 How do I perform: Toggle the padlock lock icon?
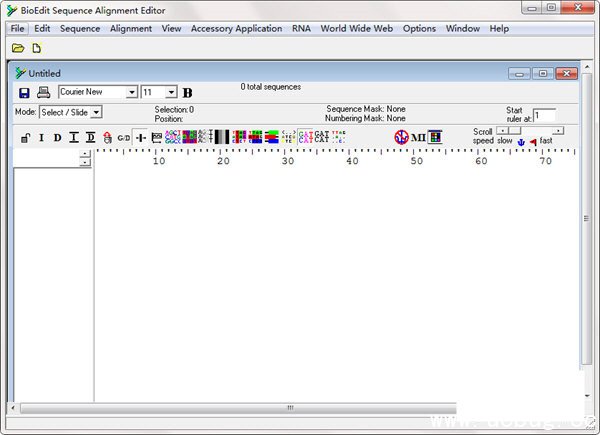tap(25, 138)
